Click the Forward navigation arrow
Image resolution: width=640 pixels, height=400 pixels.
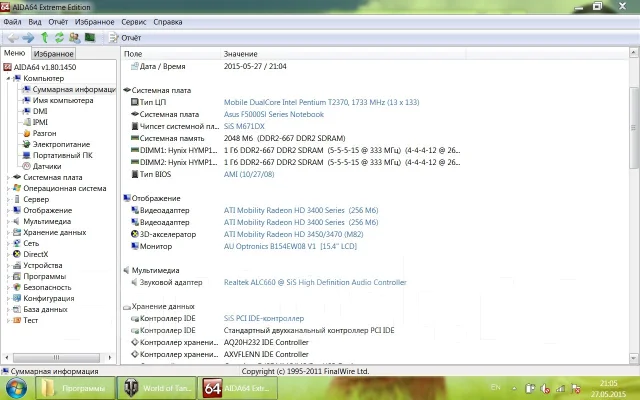[x=28, y=38]
